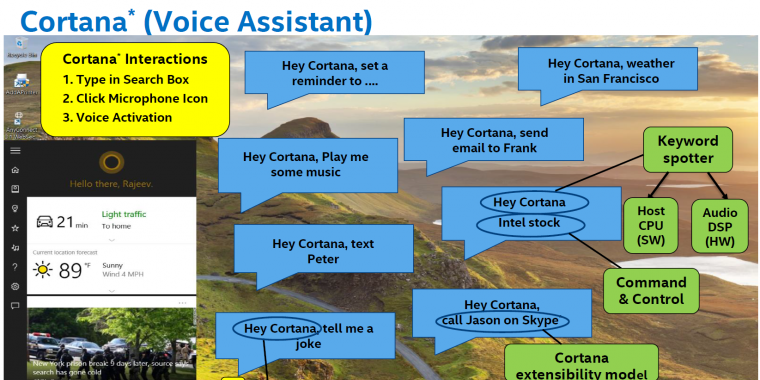Viewport: 760px width, 380px height.
Task: Open the Favorites star icon in Cortana
Action: click(16, 228)
